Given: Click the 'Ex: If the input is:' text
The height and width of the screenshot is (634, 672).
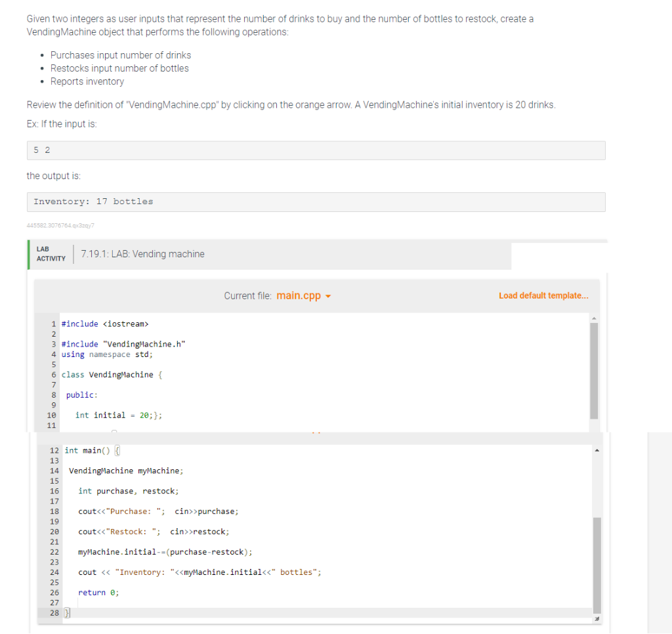Looking at the screenshot, I should tap(62, 124).
